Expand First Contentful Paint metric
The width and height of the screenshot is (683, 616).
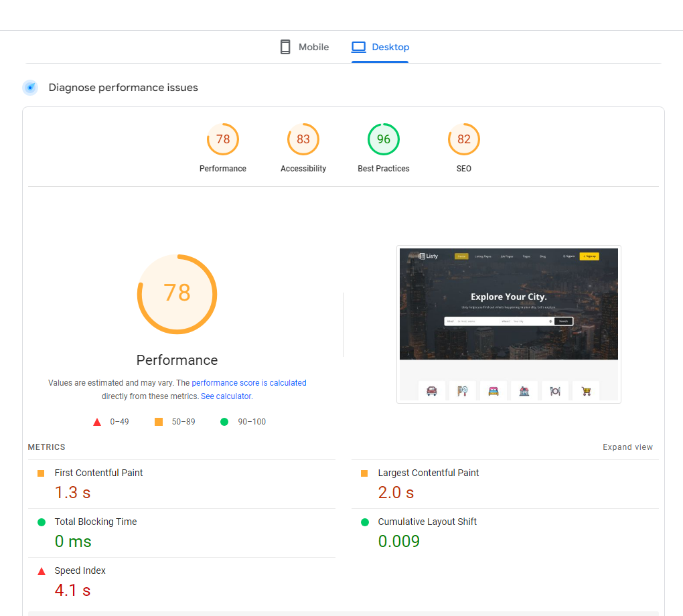181,484
